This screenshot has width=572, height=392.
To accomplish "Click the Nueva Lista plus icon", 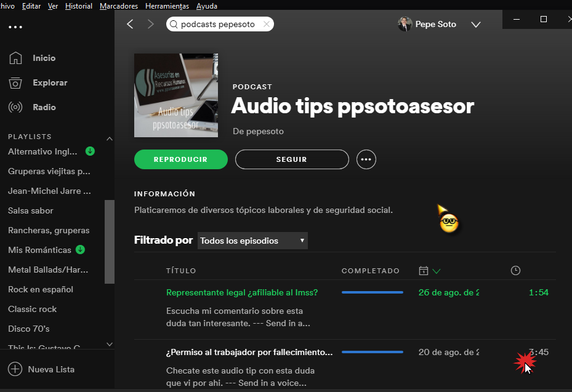I will [15, 369].
